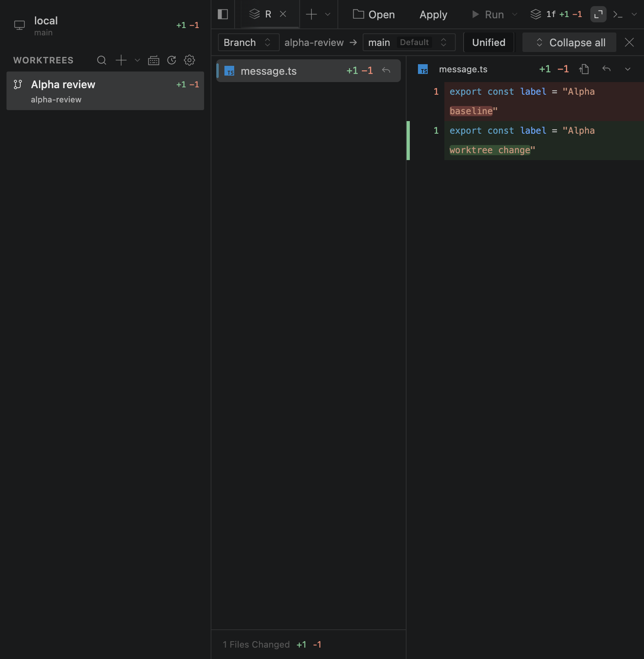Image resolution: width=644 pixels, height=659 pixels.
Task: Click the 1f changes layers indicator
Action: click(x=556, y=14)
